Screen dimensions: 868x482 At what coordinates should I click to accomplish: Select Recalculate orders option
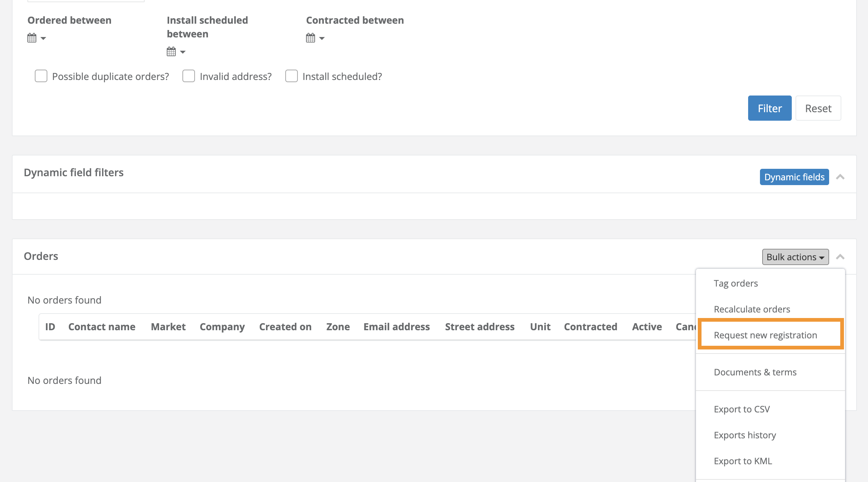[752, 309]
